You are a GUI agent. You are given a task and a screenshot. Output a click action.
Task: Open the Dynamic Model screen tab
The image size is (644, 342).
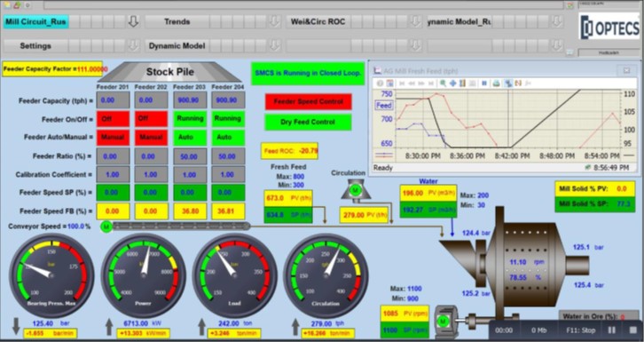[x=177, y=46]
